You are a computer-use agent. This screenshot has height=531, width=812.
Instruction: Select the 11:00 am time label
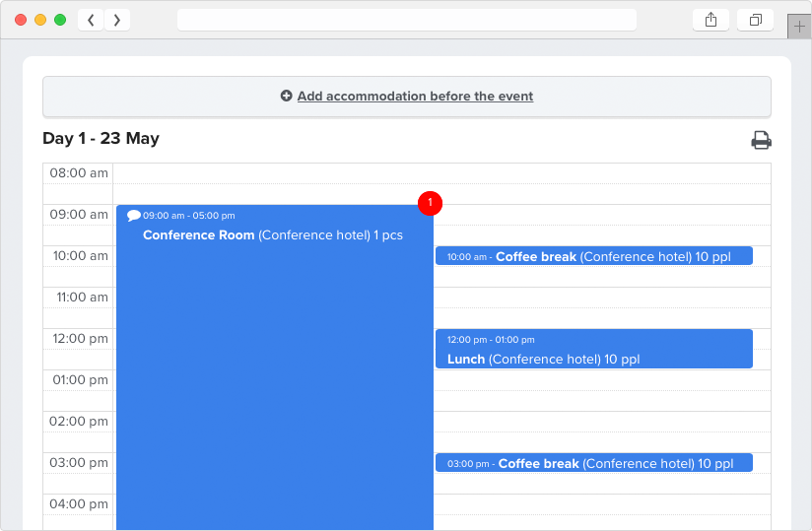click(x=82, y=298)
